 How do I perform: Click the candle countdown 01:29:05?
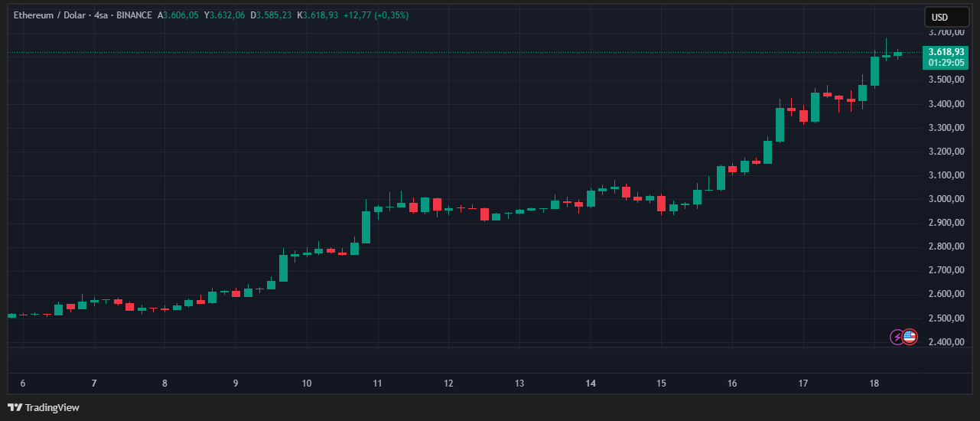(x=946, y=62)
